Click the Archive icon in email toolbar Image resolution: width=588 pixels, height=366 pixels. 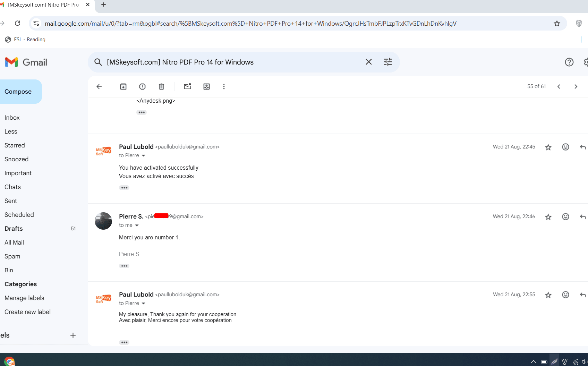(x=123, y=87)
